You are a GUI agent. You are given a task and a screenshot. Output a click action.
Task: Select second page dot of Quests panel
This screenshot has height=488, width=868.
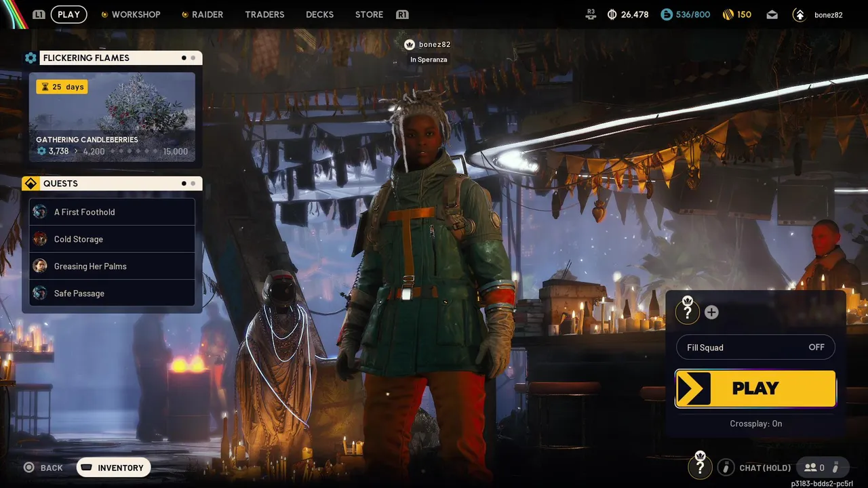tap(193, 184)
